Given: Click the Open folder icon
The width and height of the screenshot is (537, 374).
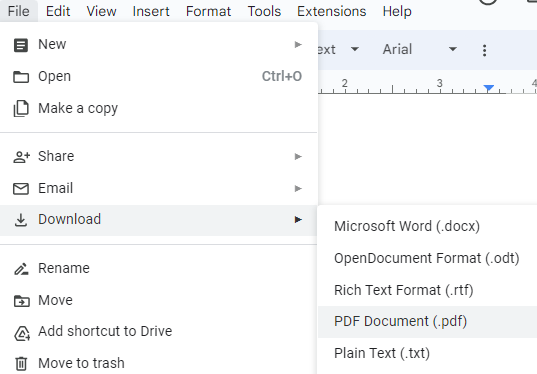Looking at the screenshot, I should click(x=21, y=77).
